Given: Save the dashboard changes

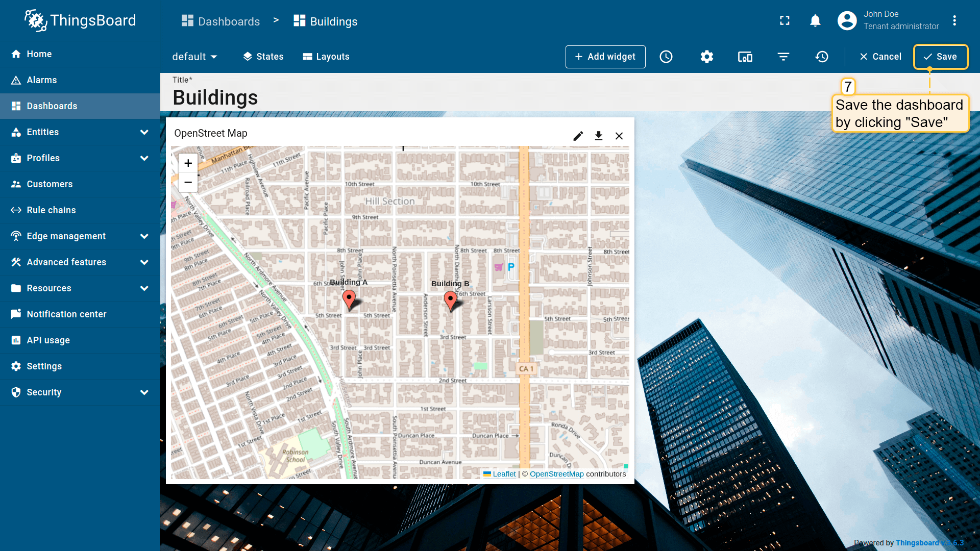Looking at the screenshot, I should pos(940,57).
